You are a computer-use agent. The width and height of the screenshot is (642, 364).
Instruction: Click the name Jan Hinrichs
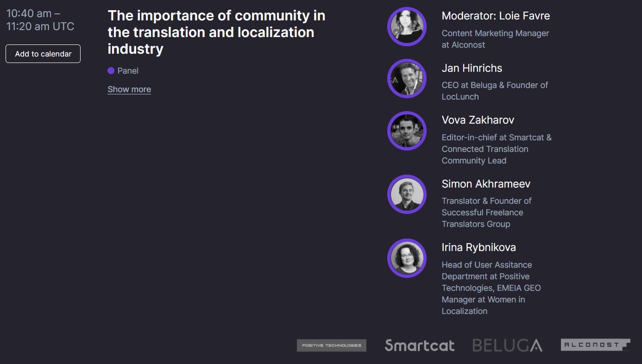coord(472,68)
